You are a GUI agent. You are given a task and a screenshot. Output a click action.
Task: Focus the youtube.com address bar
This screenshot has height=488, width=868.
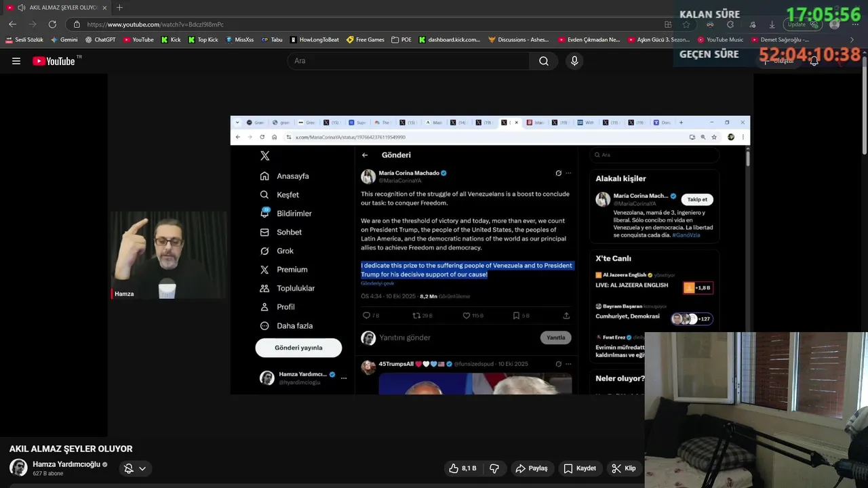click(366, 24)
